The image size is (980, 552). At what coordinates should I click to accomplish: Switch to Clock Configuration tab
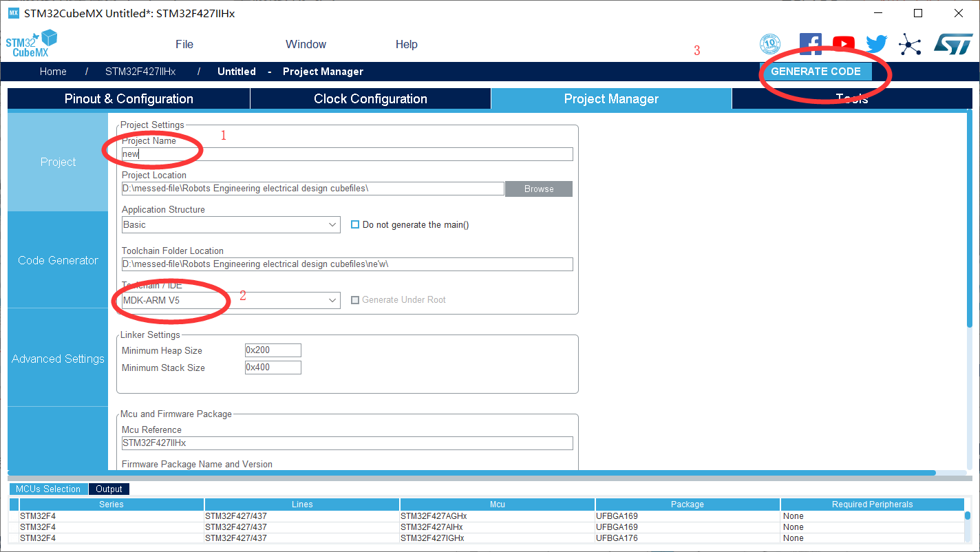click(370, 98)
